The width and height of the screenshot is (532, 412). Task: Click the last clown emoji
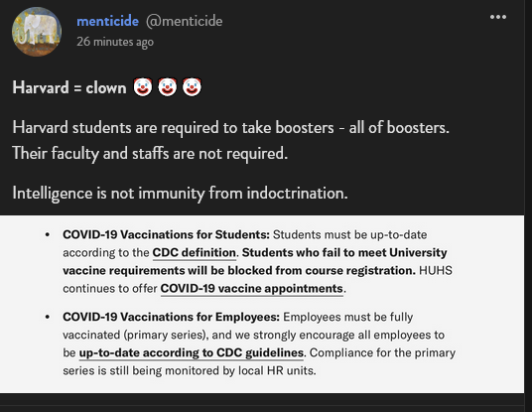[x=192, y=87]
